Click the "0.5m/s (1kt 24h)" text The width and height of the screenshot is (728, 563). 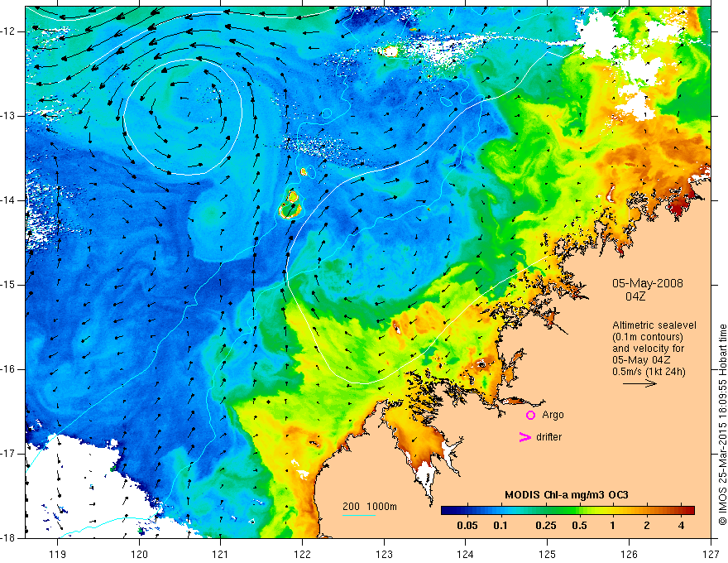coord(649,371)
